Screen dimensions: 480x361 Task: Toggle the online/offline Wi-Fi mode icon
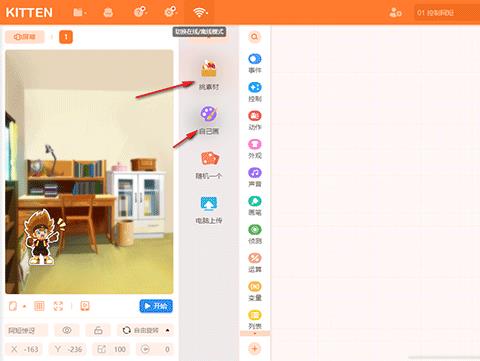click(x=199, y=13)
